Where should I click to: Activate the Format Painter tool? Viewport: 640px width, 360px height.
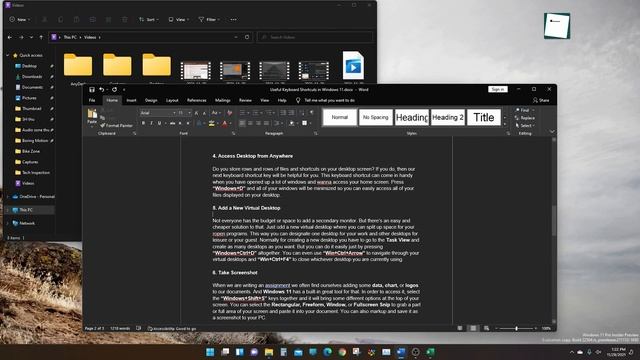click(x=116, y=126)
